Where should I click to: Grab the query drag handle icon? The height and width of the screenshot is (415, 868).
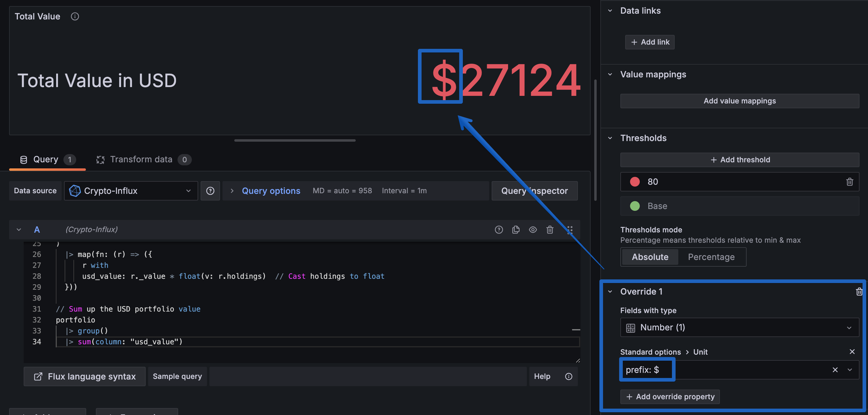pos(570,230)
